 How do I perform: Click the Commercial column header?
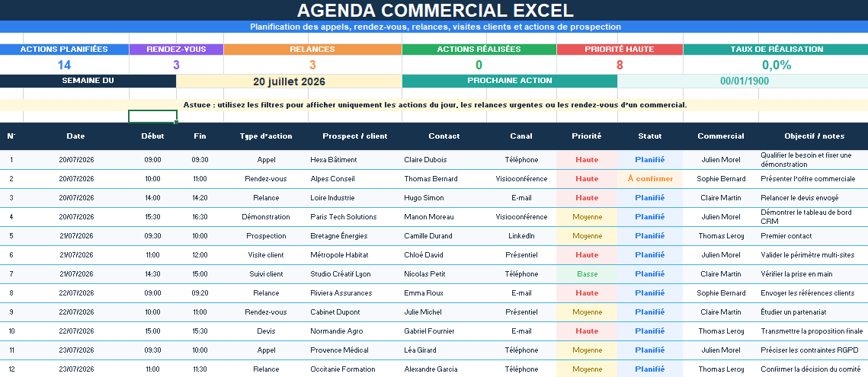pyautogui.click(x=720, y=136)
